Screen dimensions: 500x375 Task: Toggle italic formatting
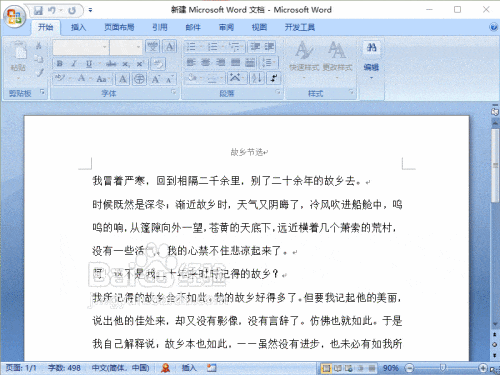point(74,63)
